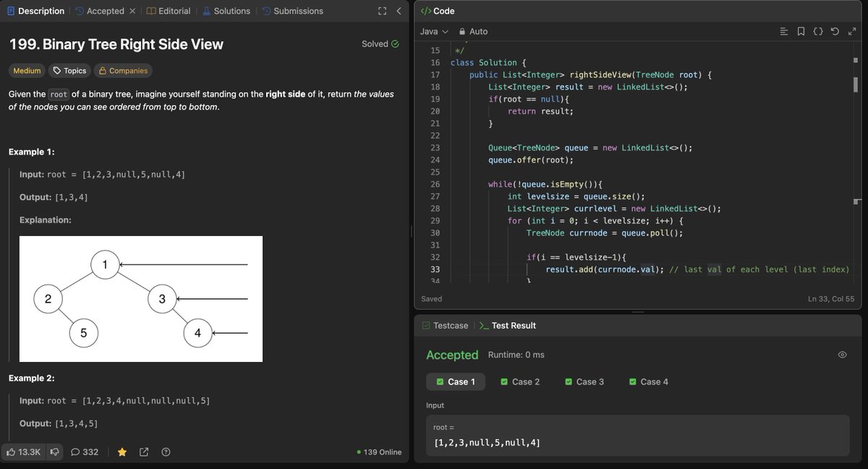Click code line 'while(!queue.isEmpty()){'
Screen dimensions: 868x469
[x=545, y=185]
